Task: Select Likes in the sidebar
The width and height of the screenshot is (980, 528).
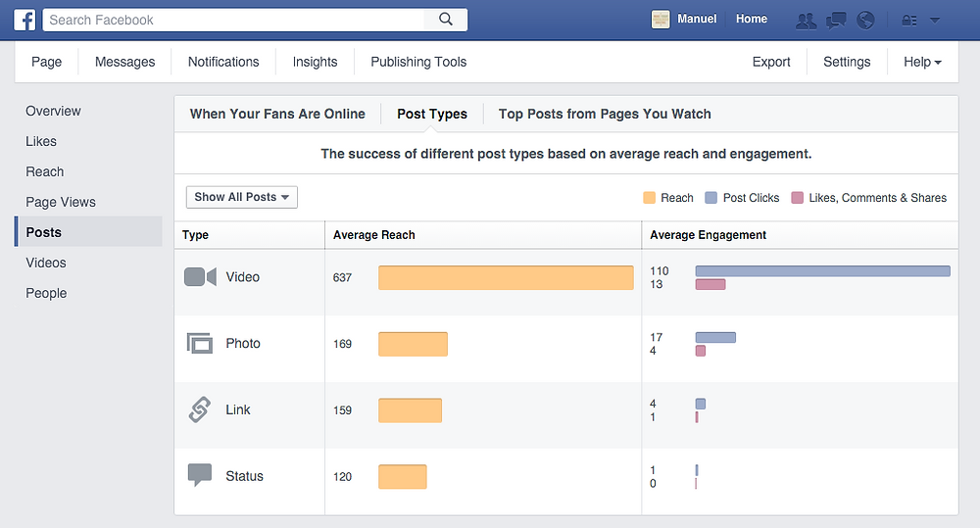Action: 41,141
